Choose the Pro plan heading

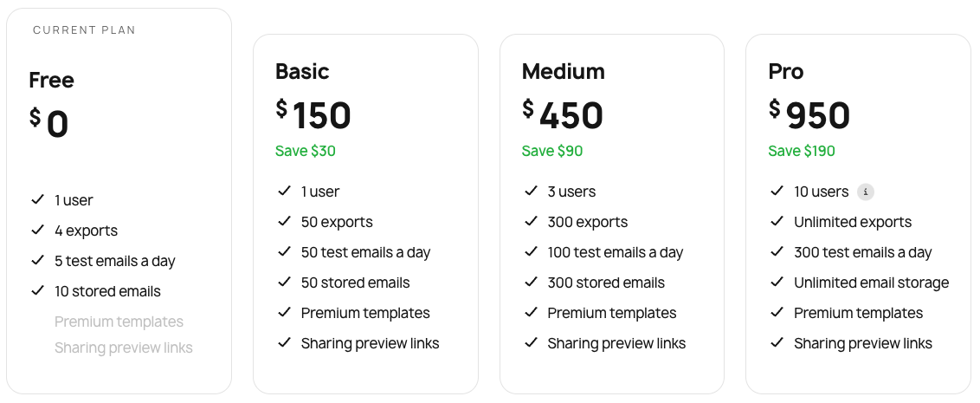pyautogui.click(x=786, y=71)
